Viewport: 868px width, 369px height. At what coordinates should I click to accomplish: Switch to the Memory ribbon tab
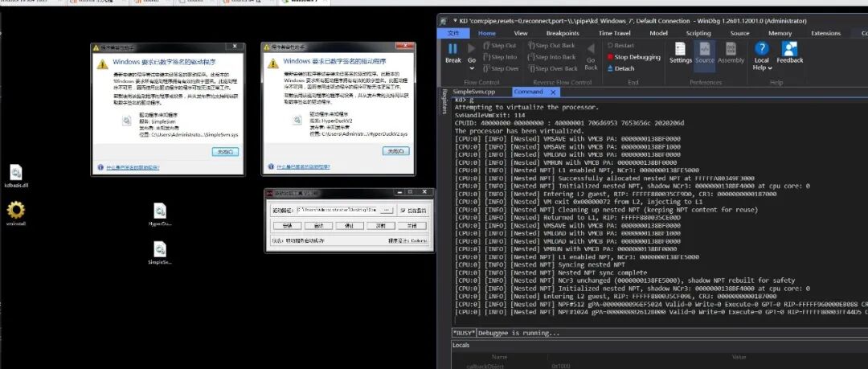780,33
